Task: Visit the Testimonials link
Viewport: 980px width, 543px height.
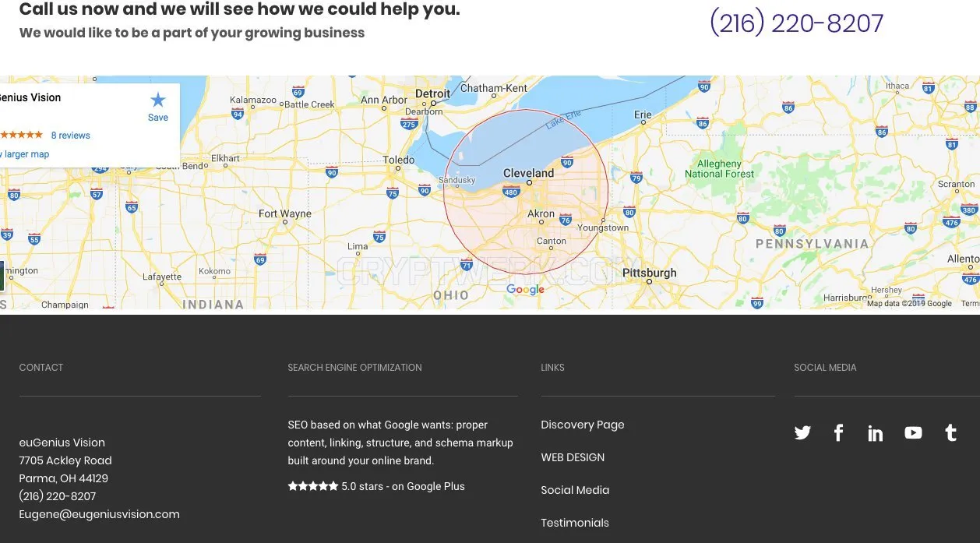Action: click(575, 523)
